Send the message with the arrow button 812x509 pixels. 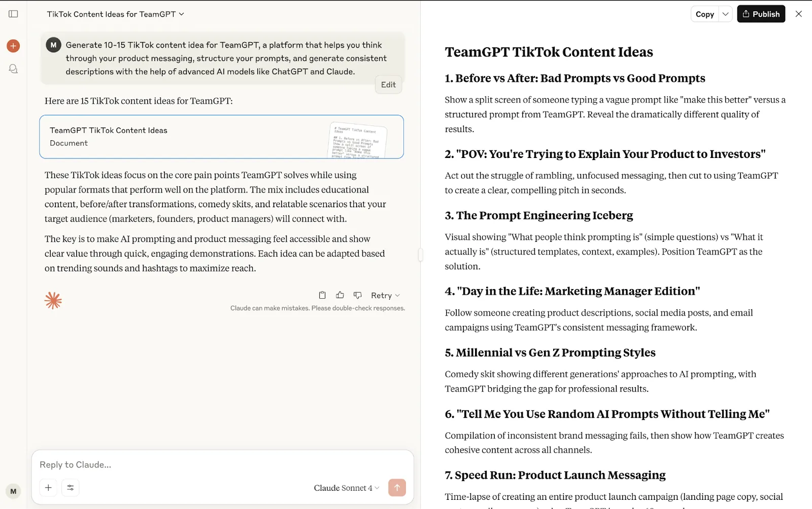coord(397,488)
